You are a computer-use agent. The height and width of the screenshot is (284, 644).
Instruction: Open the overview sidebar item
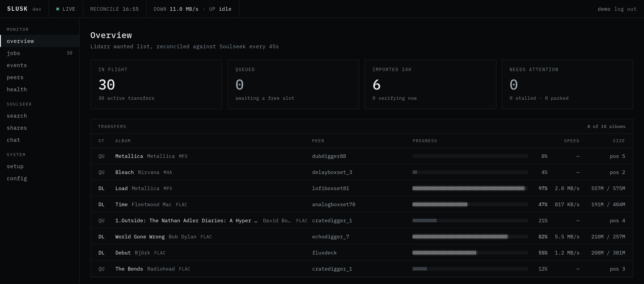click(x=39, y=41)
